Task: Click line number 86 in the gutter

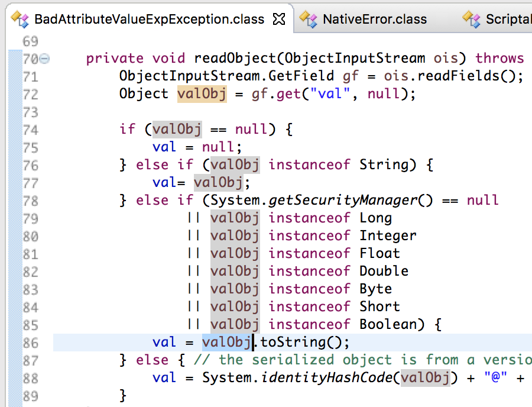Action: point(31,343)
